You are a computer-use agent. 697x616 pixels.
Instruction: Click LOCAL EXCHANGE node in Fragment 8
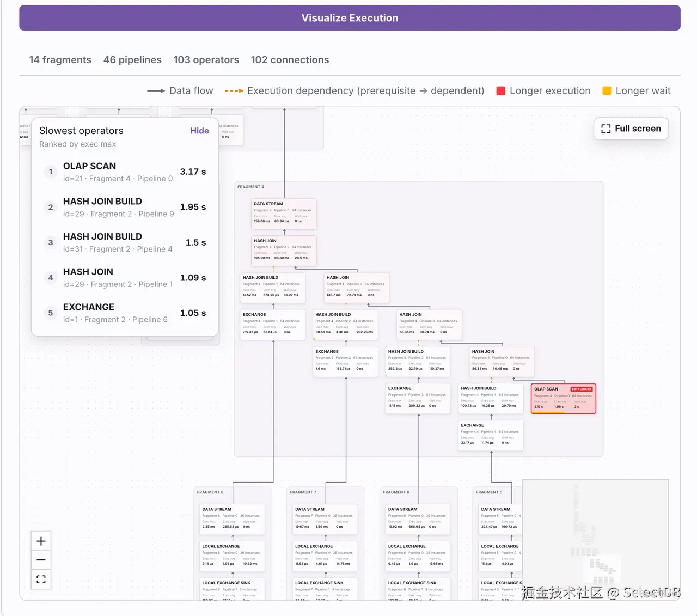233,556
